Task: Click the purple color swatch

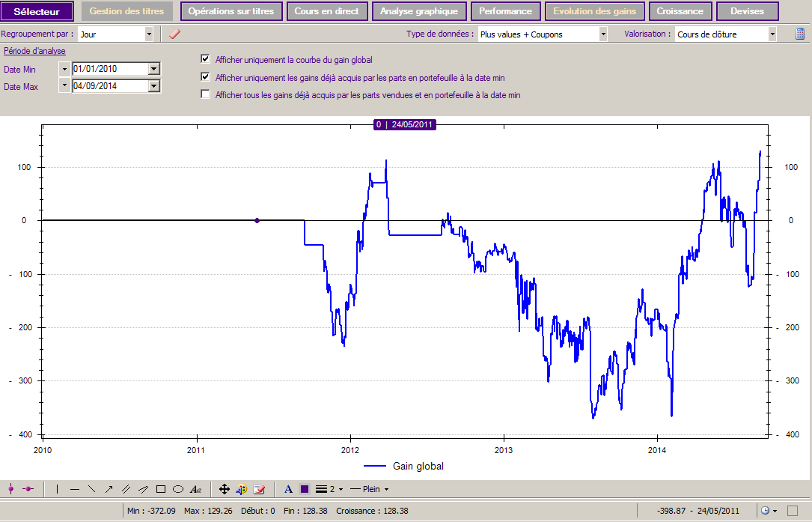Action: point(305,489)
